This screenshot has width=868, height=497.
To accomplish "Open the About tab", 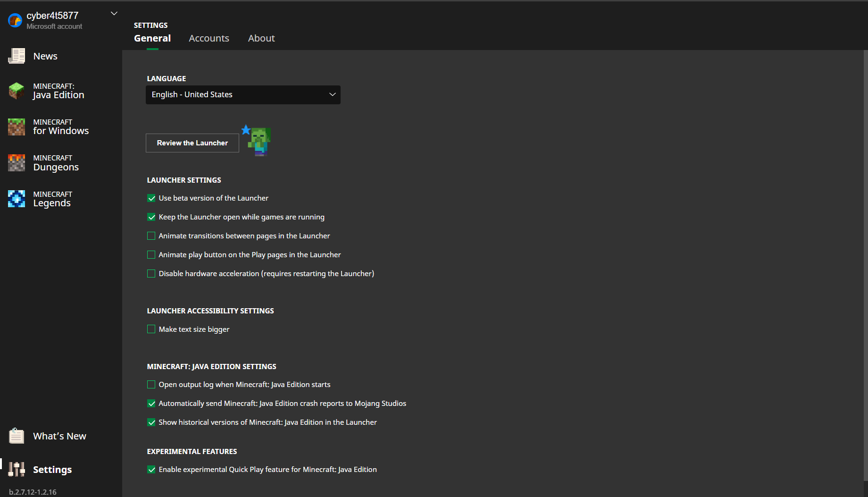I will tap(261, 38).
